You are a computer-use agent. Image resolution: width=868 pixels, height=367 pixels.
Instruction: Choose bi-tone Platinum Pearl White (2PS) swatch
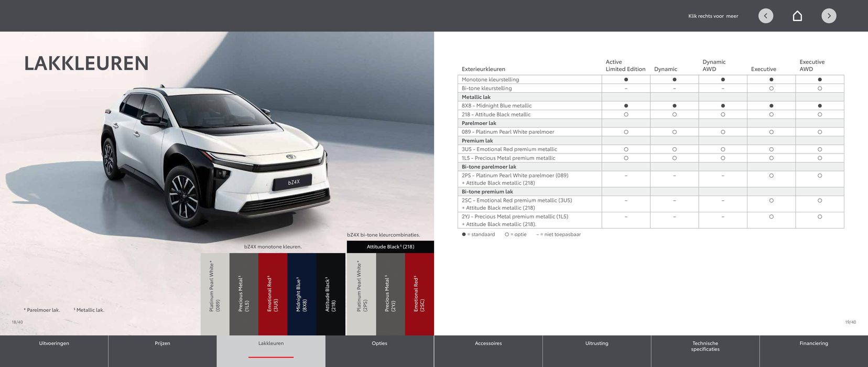(x=361, y=294)
